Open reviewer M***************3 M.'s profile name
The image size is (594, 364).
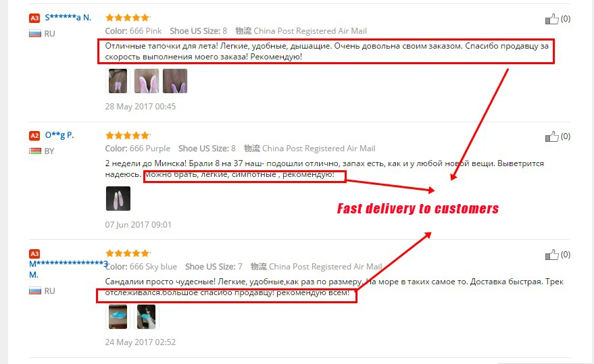click(x=68, y=269)
